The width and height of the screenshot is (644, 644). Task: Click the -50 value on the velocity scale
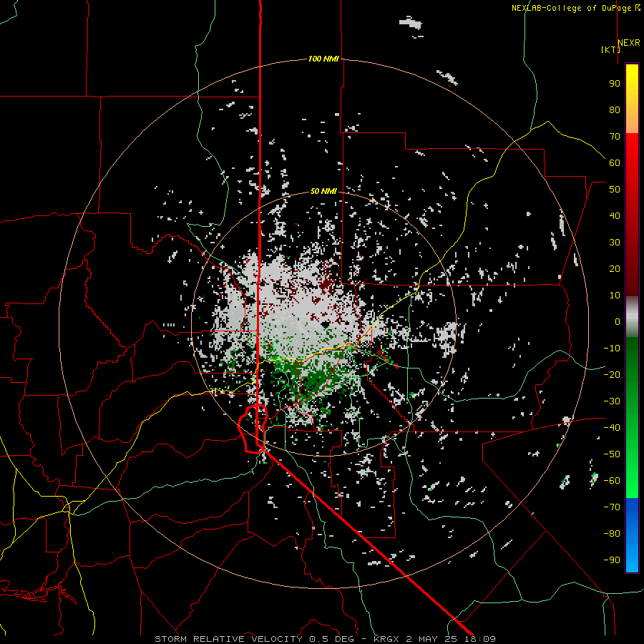click(x=612, y=454)
